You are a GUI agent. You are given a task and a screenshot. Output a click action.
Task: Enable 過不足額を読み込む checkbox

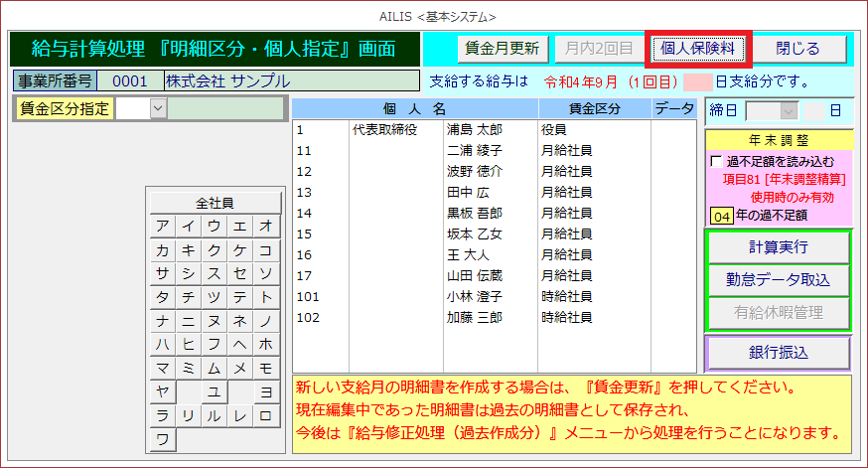click(x=717, y=162)
